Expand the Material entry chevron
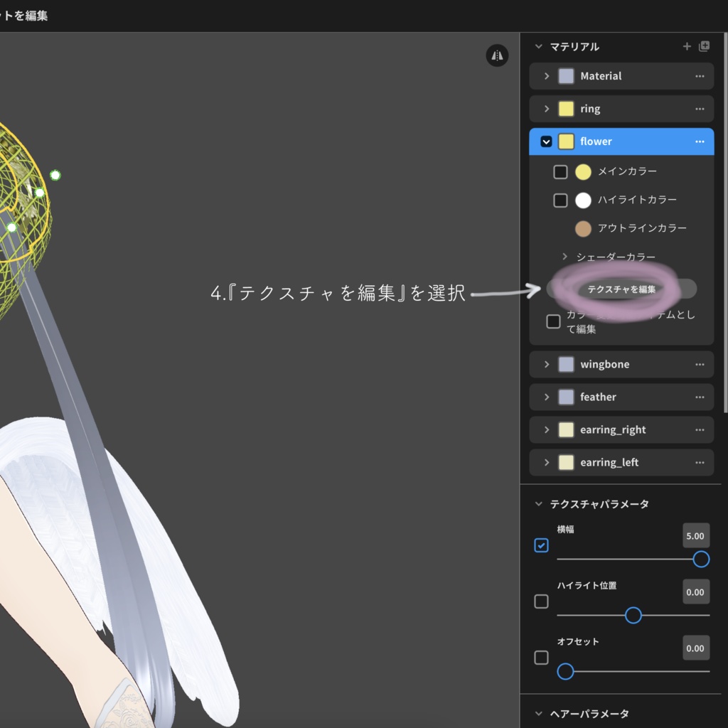 [547, 76]
